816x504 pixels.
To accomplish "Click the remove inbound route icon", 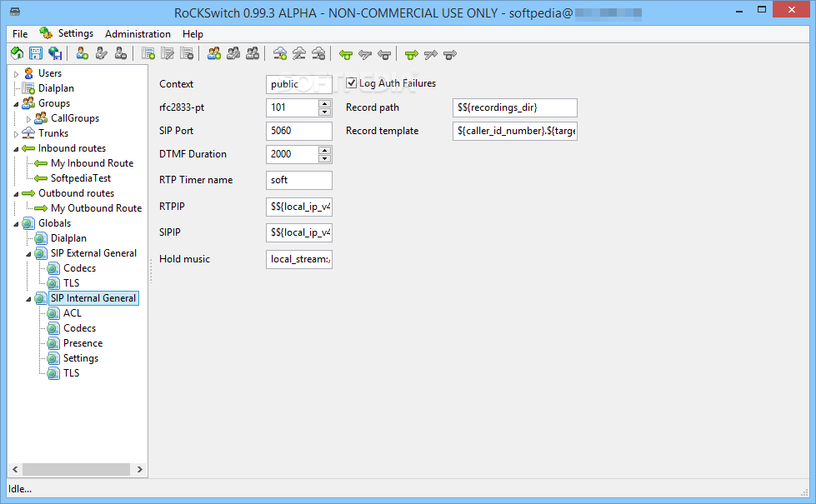I will point(384,54).
